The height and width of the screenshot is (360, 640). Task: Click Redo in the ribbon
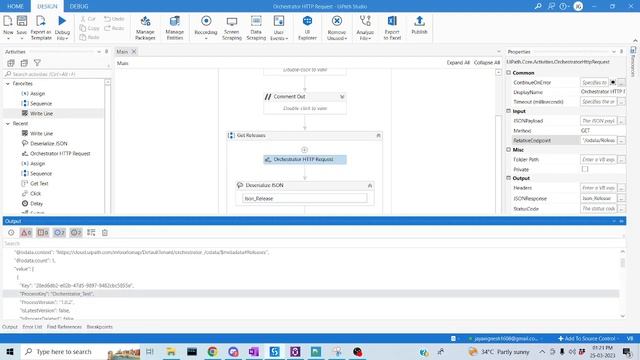[x=114, y=28]
